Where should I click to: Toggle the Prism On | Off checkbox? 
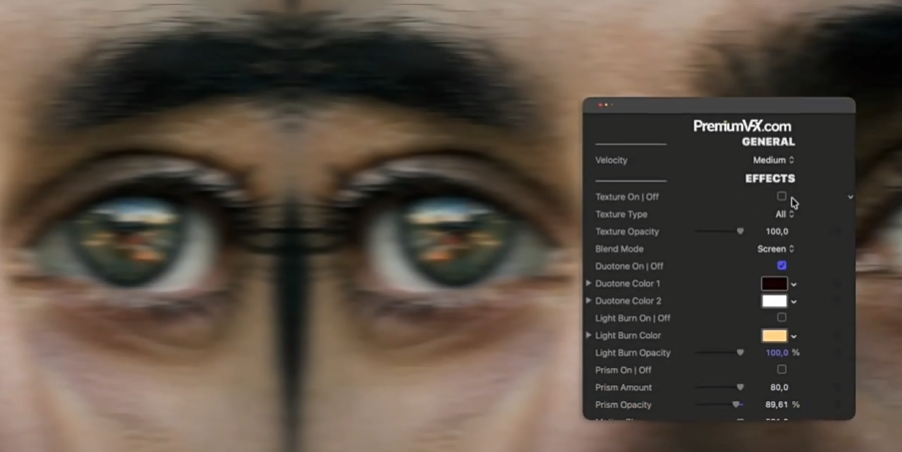[782, 370]
